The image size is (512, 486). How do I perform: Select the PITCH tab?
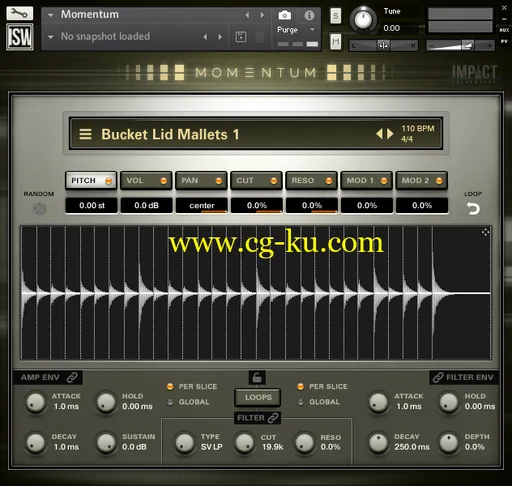[x=91, y=180]
